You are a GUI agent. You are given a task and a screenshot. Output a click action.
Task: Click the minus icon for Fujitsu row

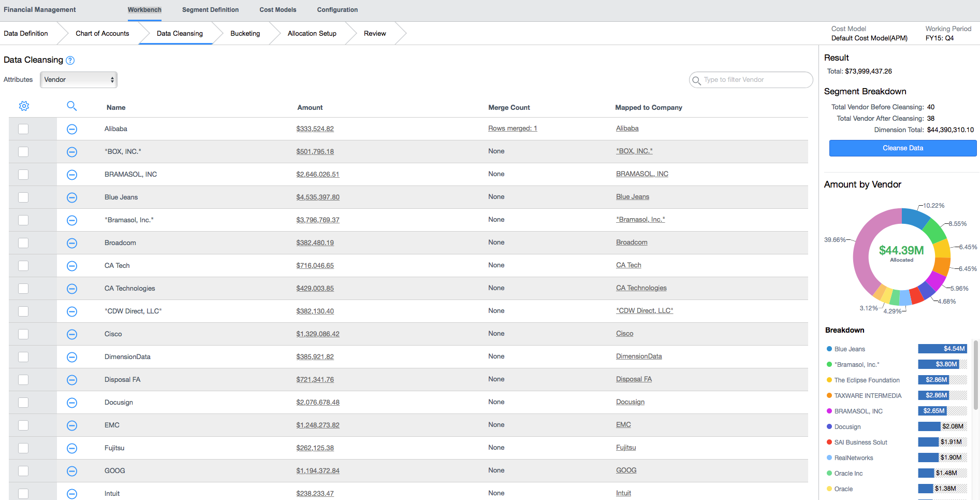click(72, 448)
